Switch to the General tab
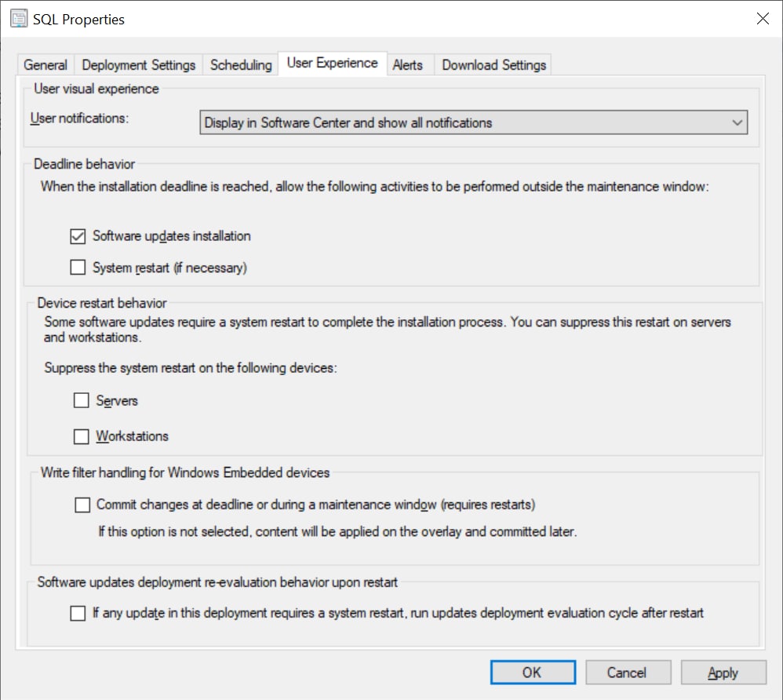 pyautogui.click(x=46, y=65)
